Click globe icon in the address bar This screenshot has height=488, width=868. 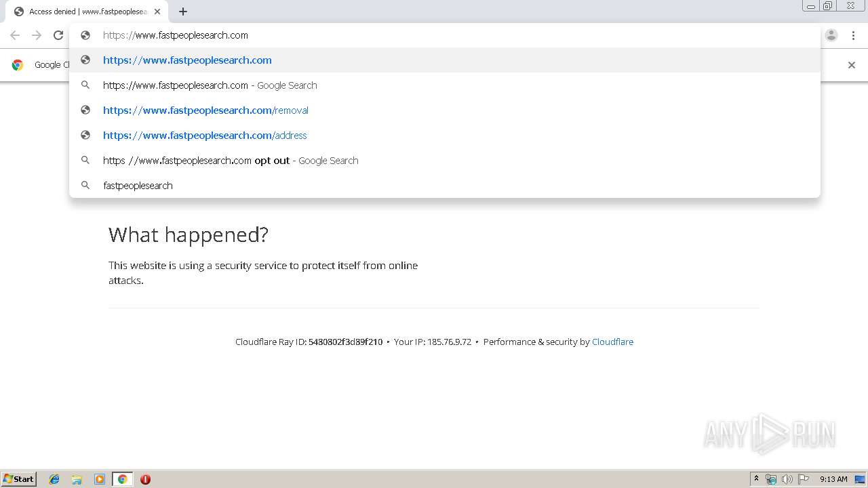tap(85, 35)
